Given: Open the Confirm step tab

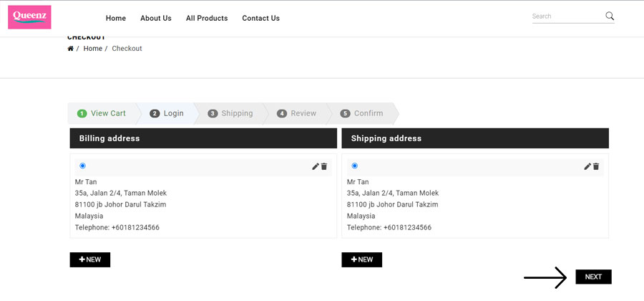Looking at the screenshot, I should (361, 113).
